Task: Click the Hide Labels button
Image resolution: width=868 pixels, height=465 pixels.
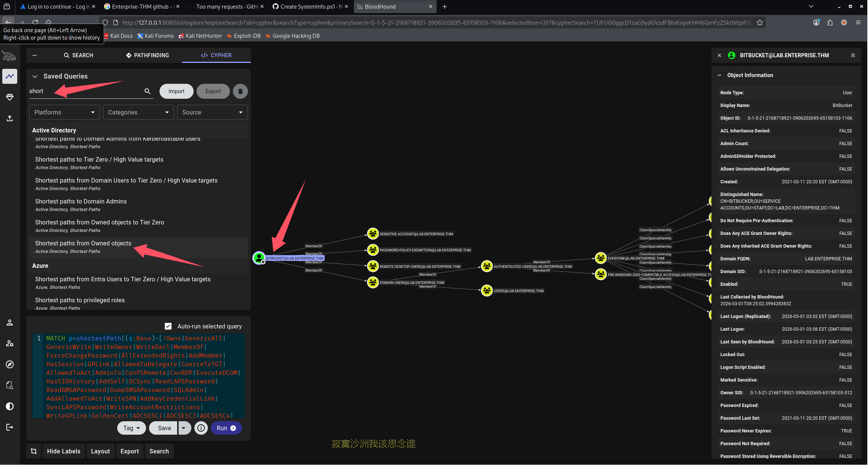Action: click(64, 451)
